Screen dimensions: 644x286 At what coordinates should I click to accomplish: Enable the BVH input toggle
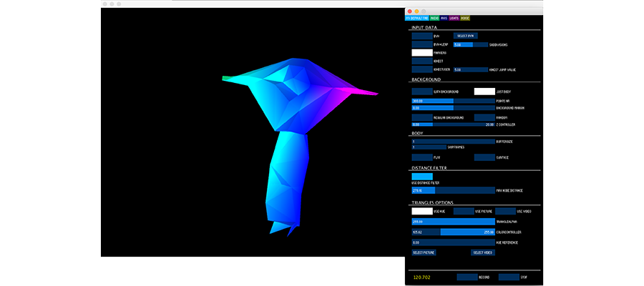tap(422, 36)
